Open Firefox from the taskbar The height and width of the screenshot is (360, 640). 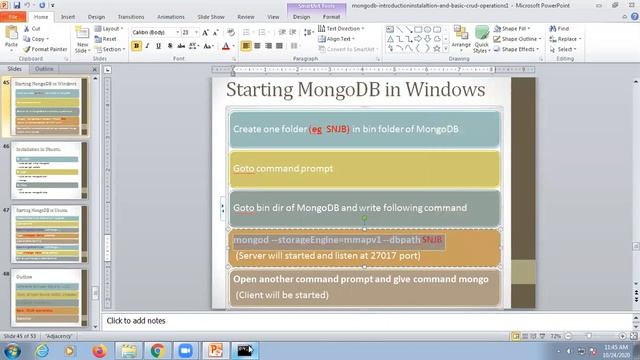pyautogui.click(x=99, y=351)
